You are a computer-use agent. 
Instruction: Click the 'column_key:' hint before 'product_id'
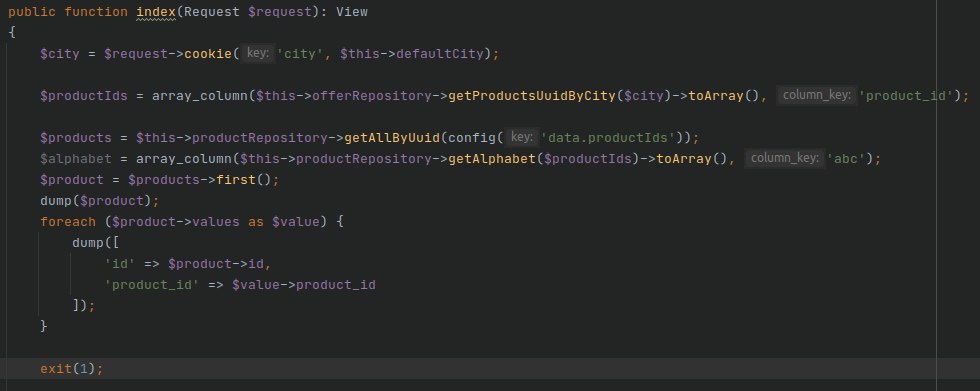817,96
